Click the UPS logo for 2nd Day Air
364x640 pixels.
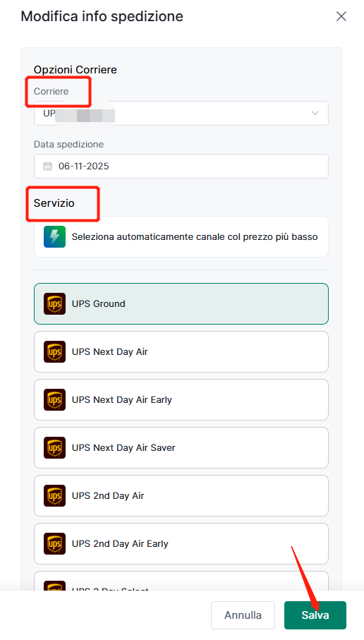coord(55,495)
